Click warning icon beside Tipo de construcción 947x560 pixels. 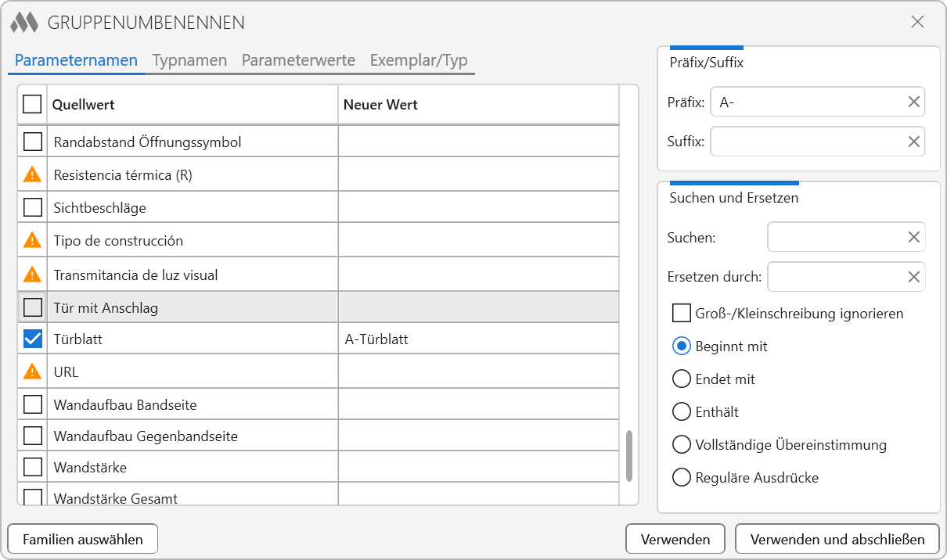32,240
